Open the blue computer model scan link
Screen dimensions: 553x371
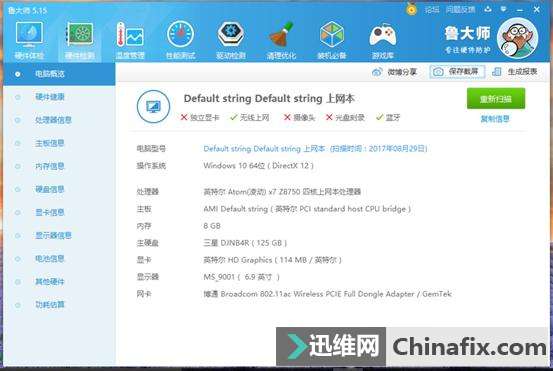315,148
